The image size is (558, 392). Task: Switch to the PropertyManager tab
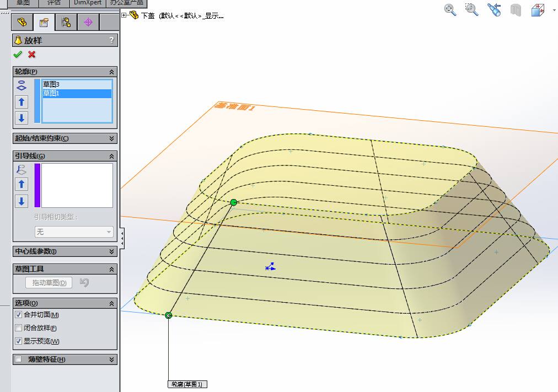(44, 23)
